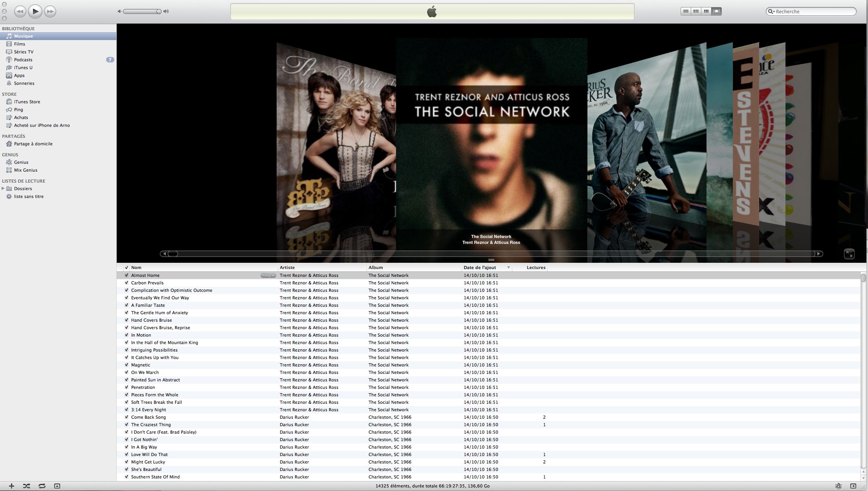
Task: Uncheck the Come Back Song checkbox
Action: [x=127, y=417]
